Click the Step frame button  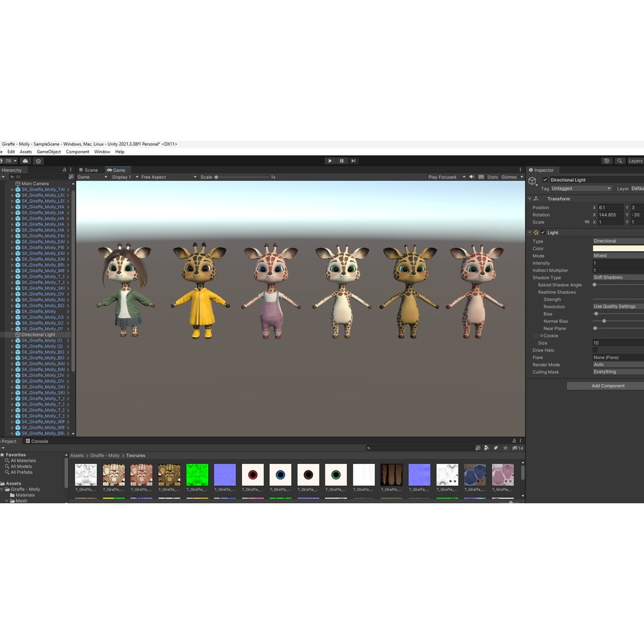(354, 160)
